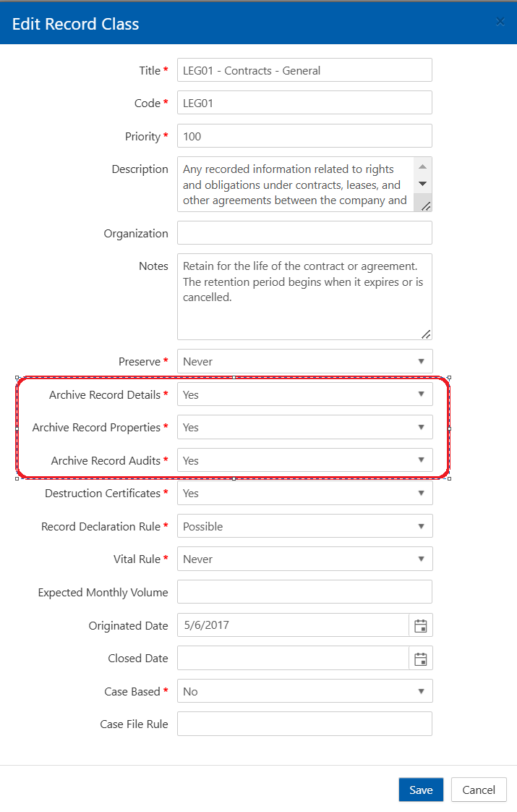Open the Originated Date calendar picker
The image size is (517, 812).
(420, 625)
